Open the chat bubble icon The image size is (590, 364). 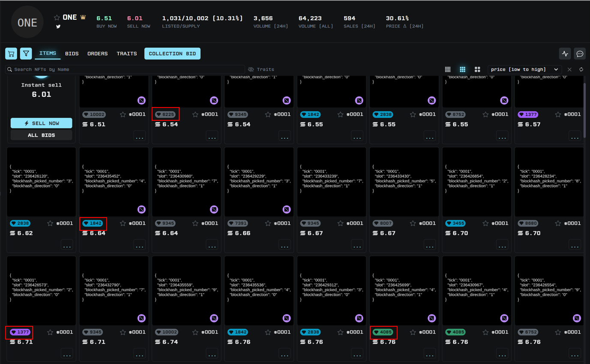580,54
